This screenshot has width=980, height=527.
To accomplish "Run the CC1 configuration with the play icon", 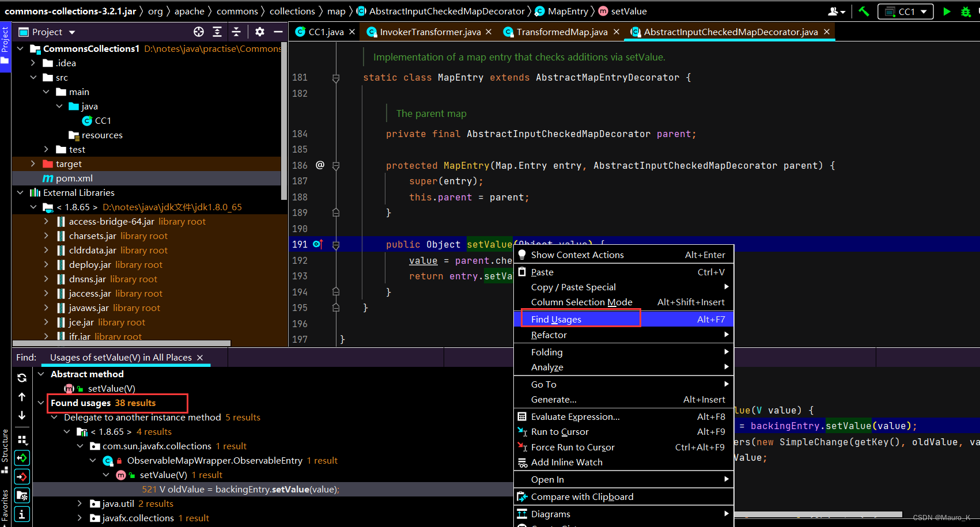I will click(947, 12).
